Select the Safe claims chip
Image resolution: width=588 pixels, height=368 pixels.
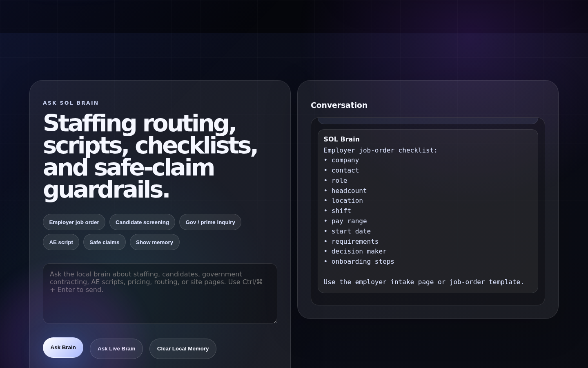point(105,242)
